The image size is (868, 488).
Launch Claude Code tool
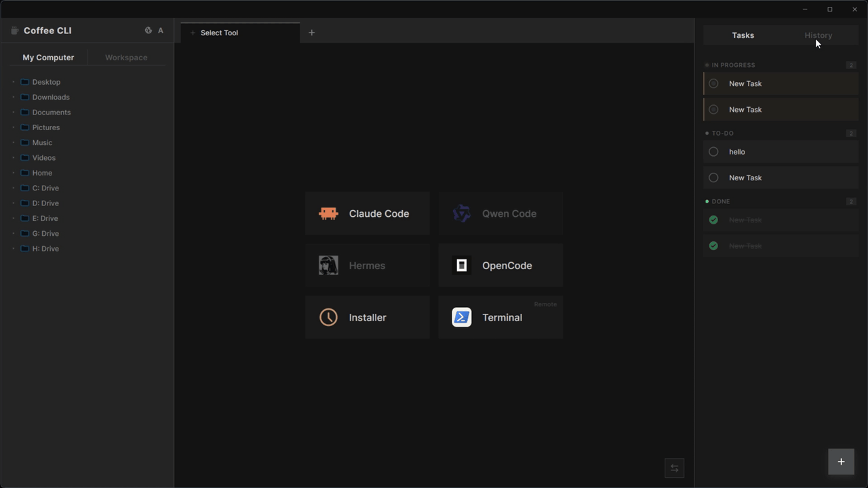368,213
